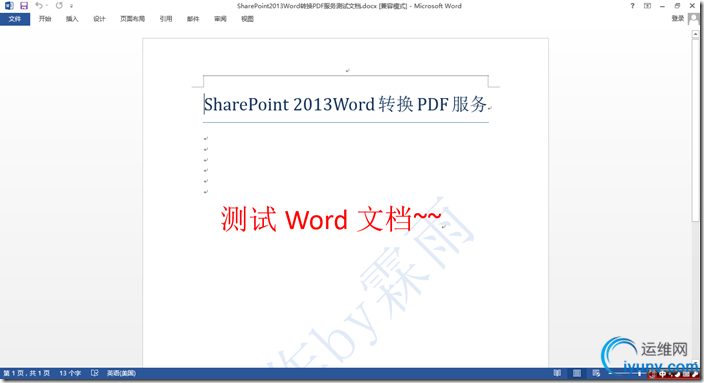This screenshot has width=704, height=383.
Task: Open the undo history dropdown arrow
Action: (47, 6)
